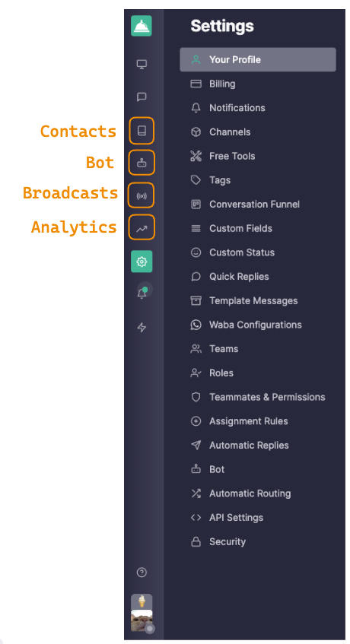
Task: Click the lightning bolt icon in sidebar
Action: [142, 327]
